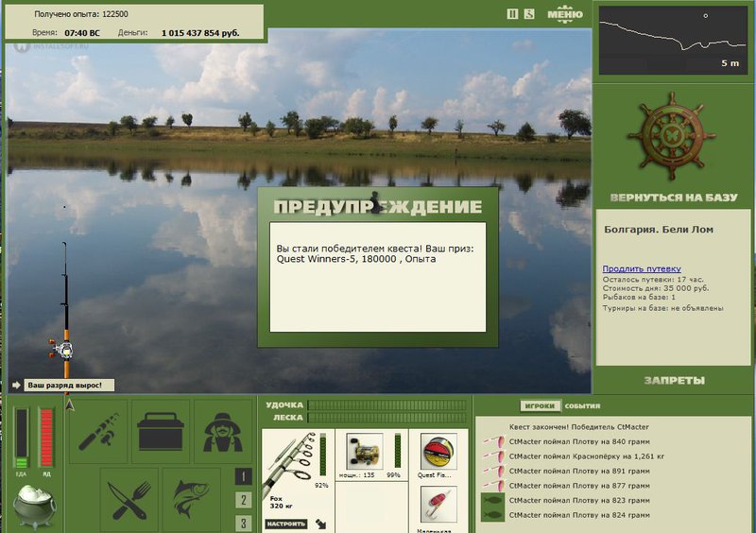Image resolution: width=756 pixels, height=533 pixels.
Task: Open the tackle box icon
Action: coord(161,431)
